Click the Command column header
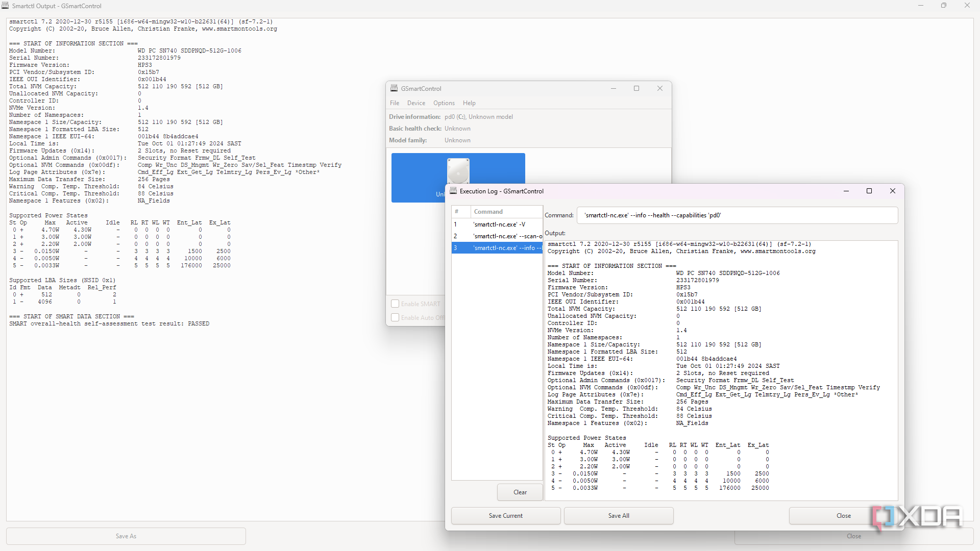This screenshot has width=980, height=551. [x=506, y=212]
